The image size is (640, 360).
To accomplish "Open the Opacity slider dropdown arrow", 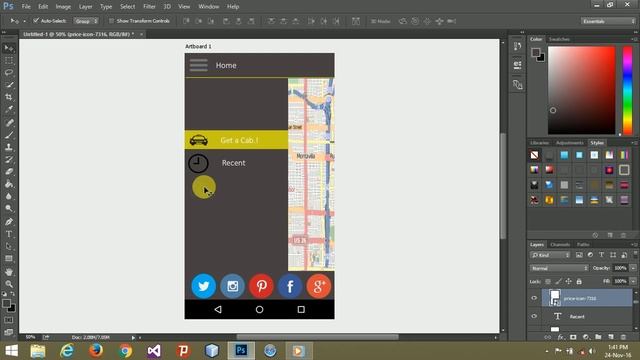I will (x=633, y=268).
